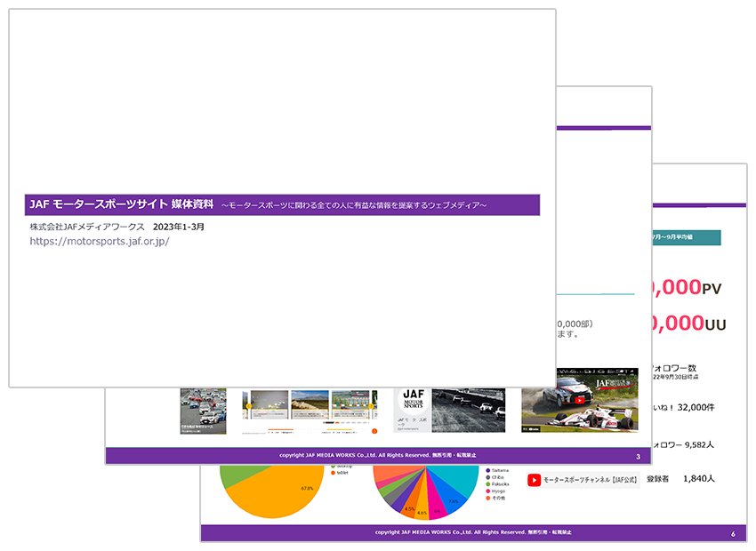
Task: Click the copyright footer on slide 6
Action: coord(473,532)
